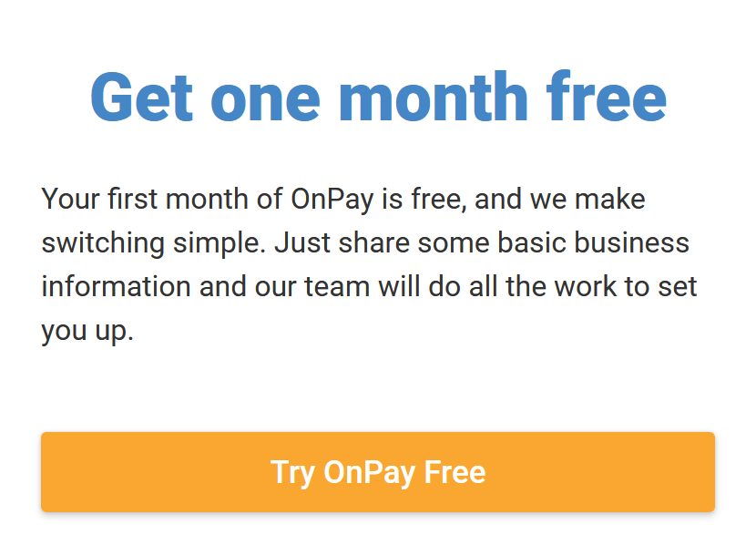Click the words 'basic business' in the paragraph

click(593, 242)
